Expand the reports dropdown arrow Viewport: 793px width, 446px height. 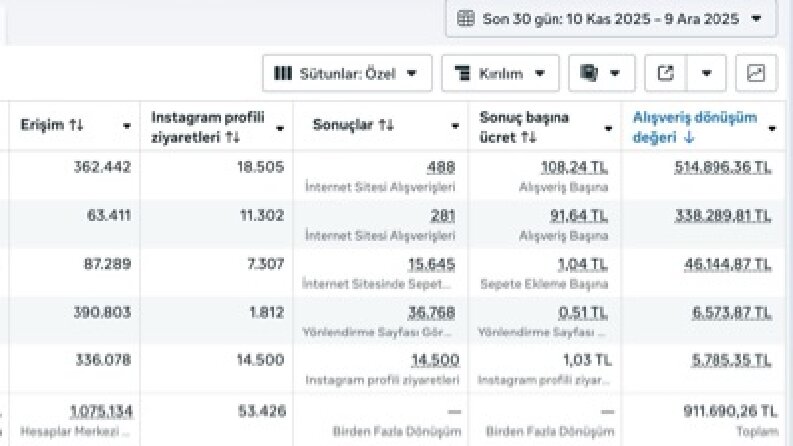click(x=615, y=73)
